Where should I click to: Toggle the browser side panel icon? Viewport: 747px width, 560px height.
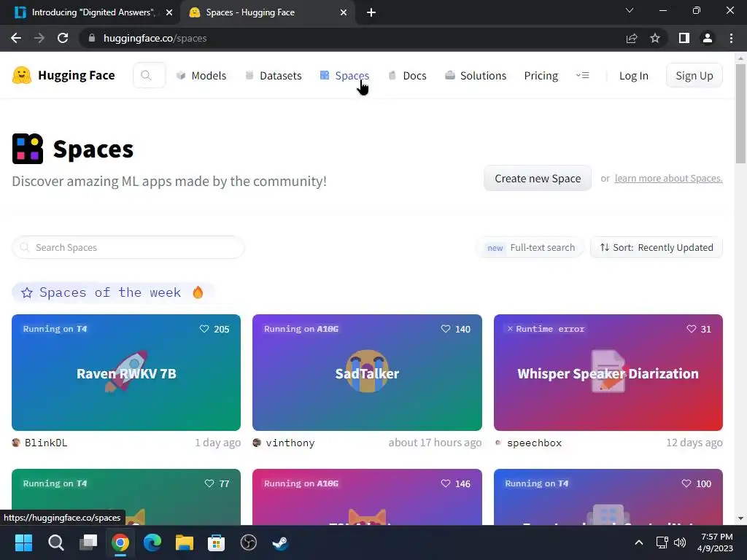(x=684, y=38)
